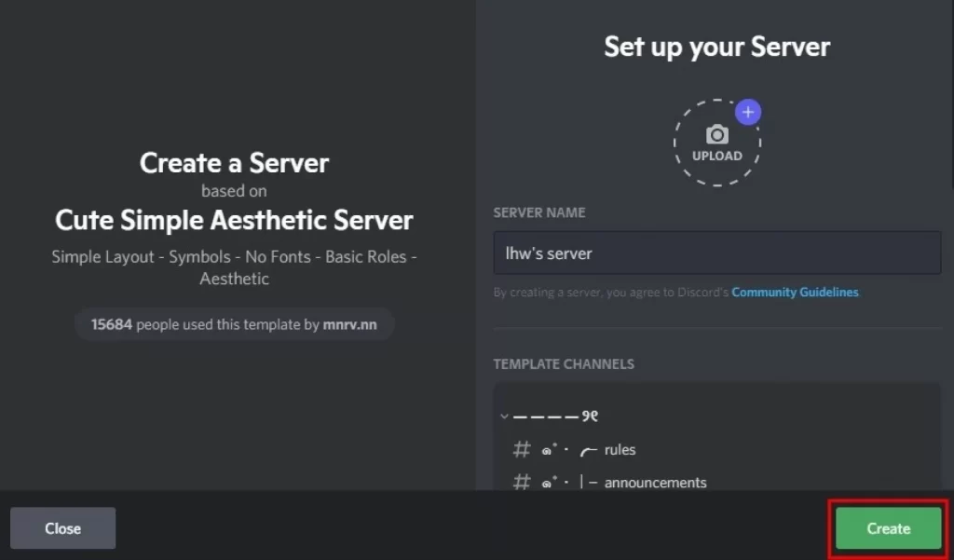
Task: Collapse the first template channel category
Action: click(504, 417)
